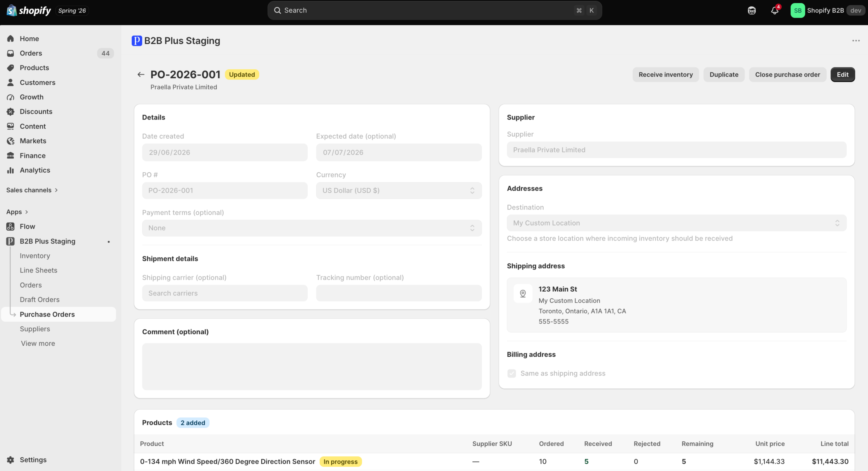Image resolution: width=868 pixels, height=471 pixels.
Task: Click the Edit button
Action: coord(842,74)
